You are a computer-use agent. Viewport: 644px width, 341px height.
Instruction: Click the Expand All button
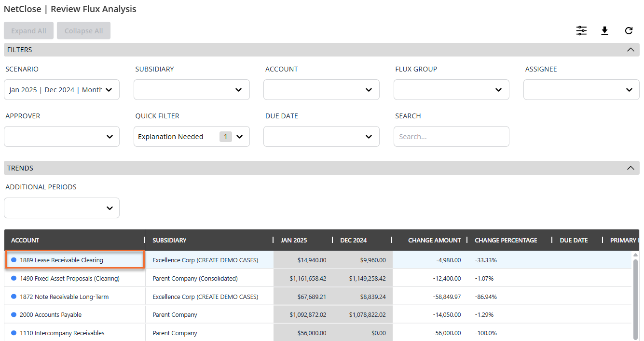coord(28,31)
